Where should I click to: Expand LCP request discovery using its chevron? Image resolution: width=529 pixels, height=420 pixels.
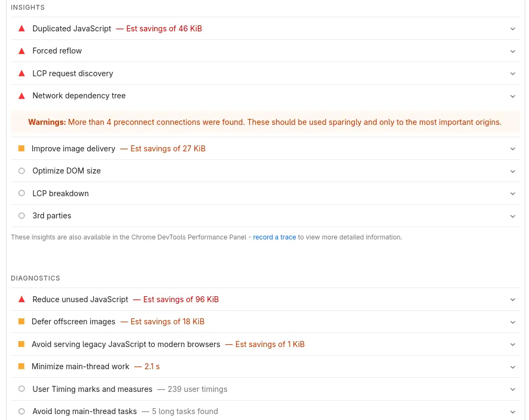coord(513,74)
